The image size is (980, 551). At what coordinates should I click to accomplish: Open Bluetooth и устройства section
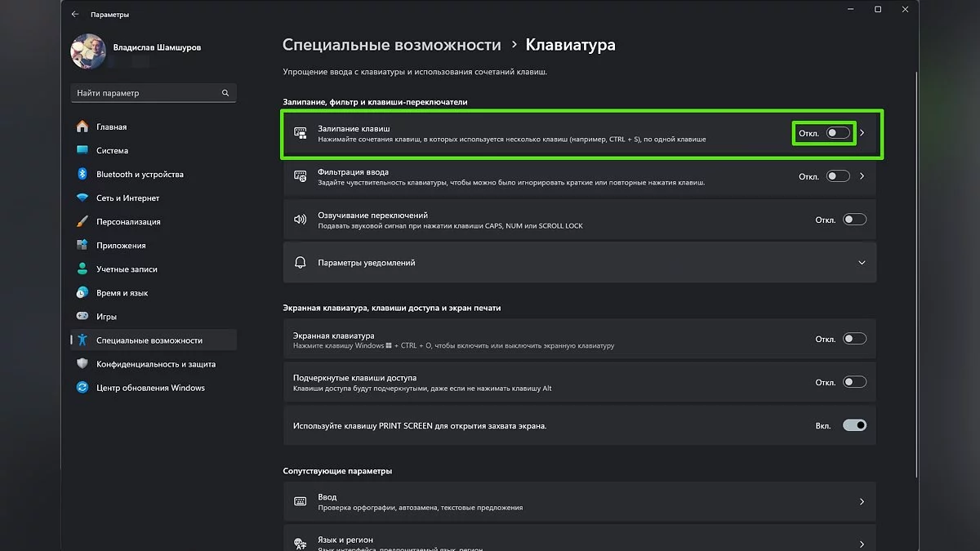(140, 174)
